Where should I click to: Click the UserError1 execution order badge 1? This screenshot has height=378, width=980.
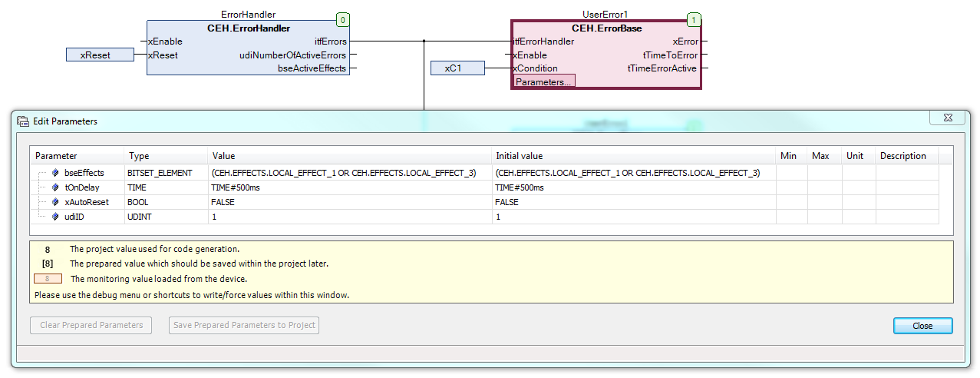[x=694, y=21]
